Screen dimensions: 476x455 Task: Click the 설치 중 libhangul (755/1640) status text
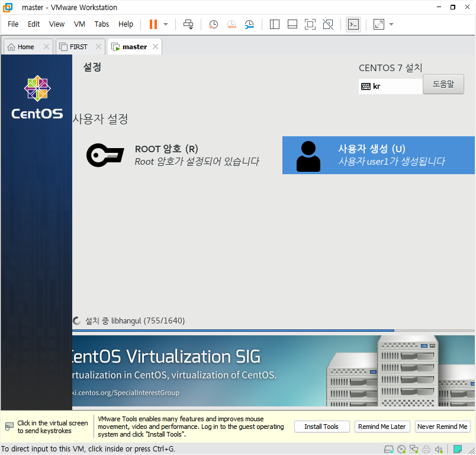(135, 321)
